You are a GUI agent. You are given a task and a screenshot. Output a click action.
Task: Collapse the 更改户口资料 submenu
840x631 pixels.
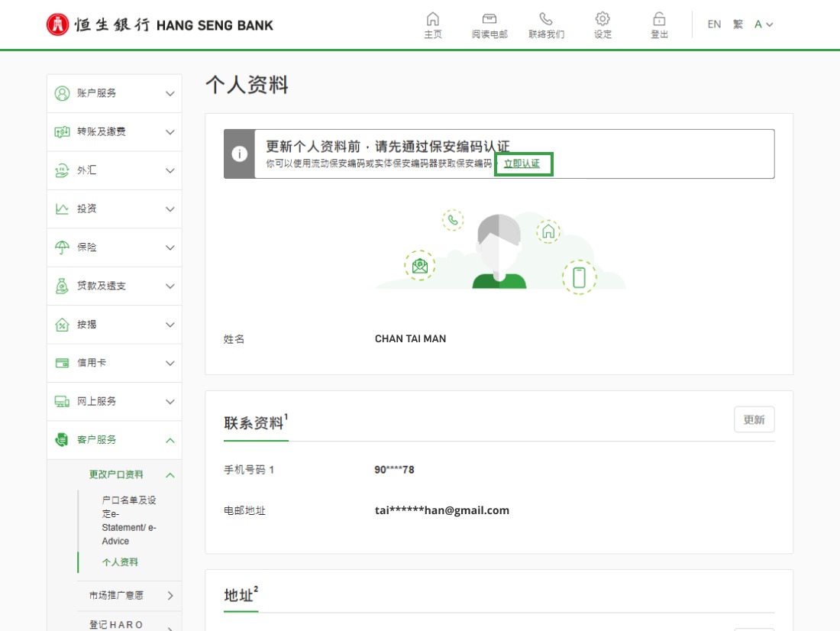point(170,475)
